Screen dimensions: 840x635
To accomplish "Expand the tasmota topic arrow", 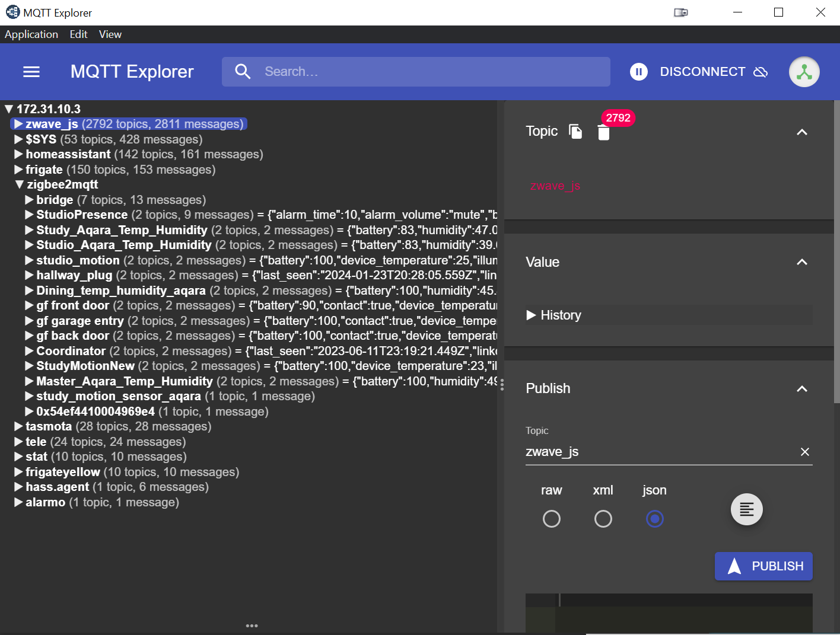I will point(19,426).
